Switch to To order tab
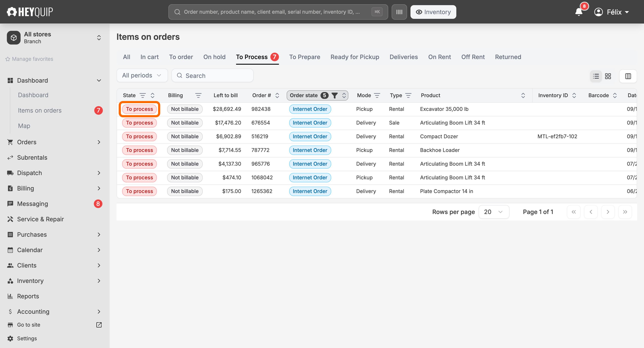 (181, 57)
